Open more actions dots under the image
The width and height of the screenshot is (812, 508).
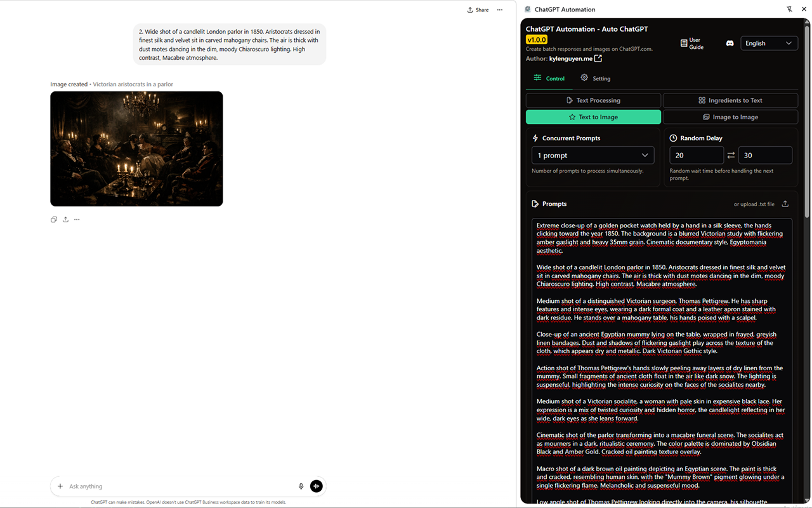[77, 220]
